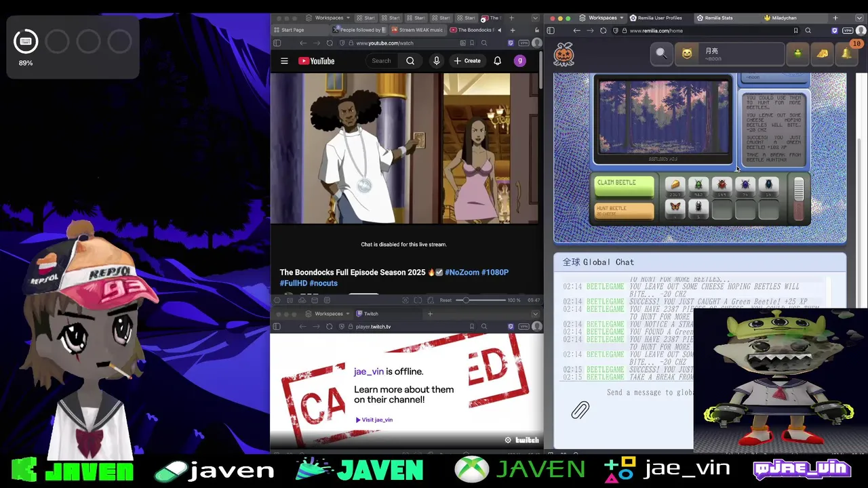Image resolution: width=868 pixels, height=488 pixels.
Task: Select the 'Stream WEAK music' tab
Action: pyautogui.click(x=417, y=30)
